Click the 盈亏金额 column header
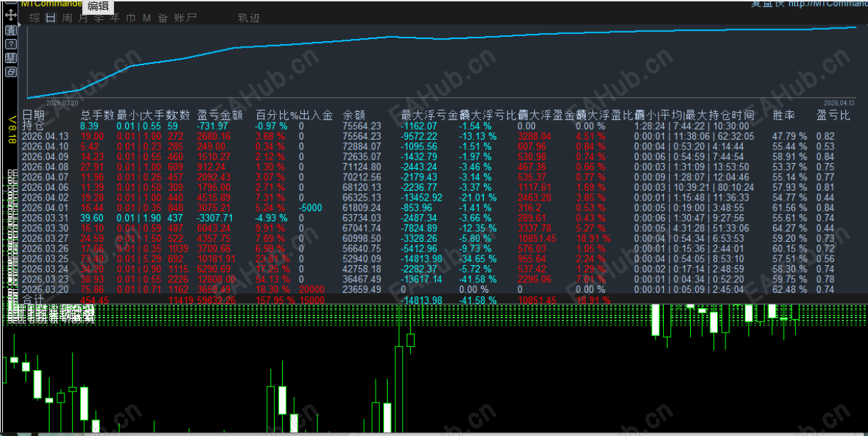Image resolution: width=868 pixels, height=436 pixels. click(220, 115)
